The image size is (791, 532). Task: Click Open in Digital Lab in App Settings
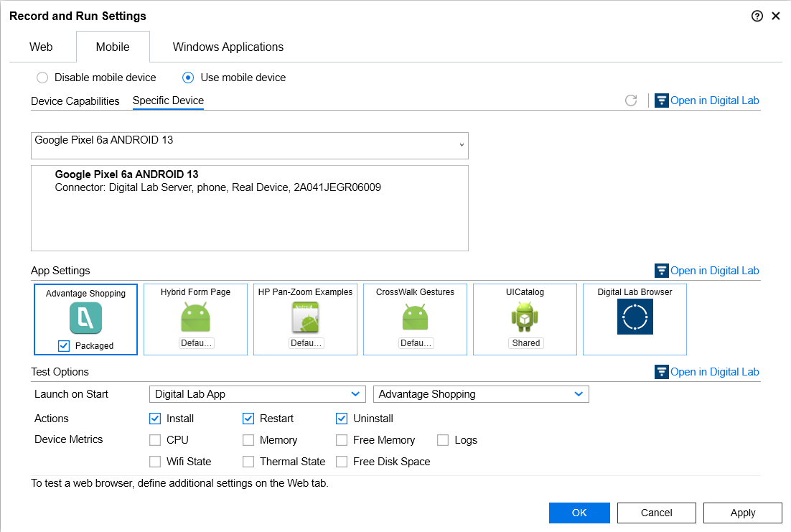(707, 271)
